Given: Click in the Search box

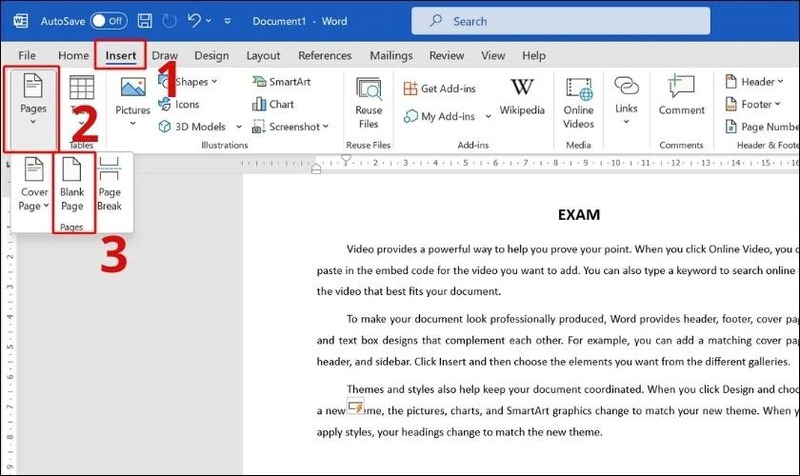Looking at the screenshot, I should (x=561, y=21).
